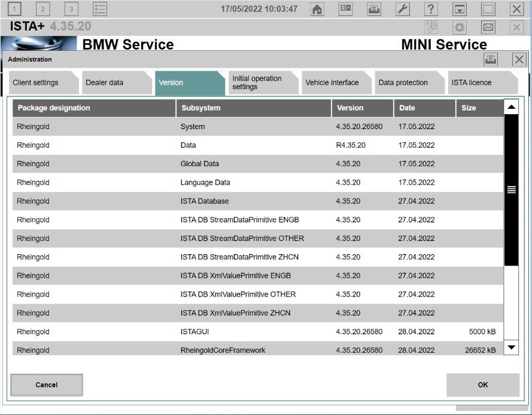This screenshot has width=532, height=415.
Task: Switch to the Client settings tab
Action: (x=44, y=83)
